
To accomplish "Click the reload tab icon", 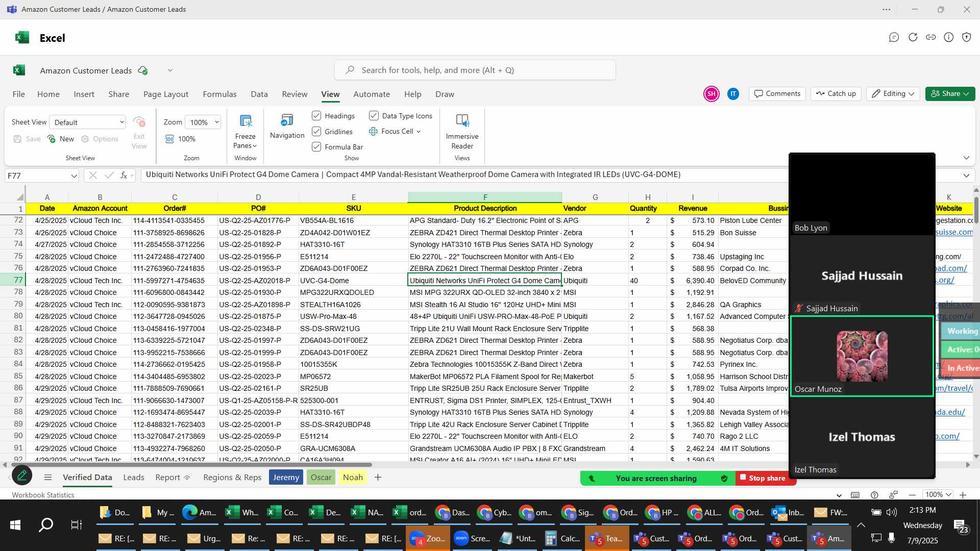I will tap(913, 37).
